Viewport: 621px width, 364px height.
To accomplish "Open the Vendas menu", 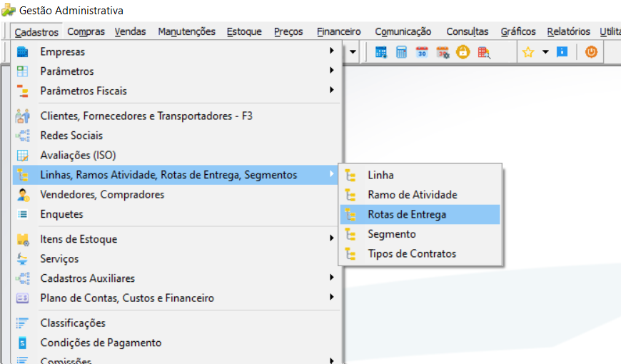I will [131, 31].
